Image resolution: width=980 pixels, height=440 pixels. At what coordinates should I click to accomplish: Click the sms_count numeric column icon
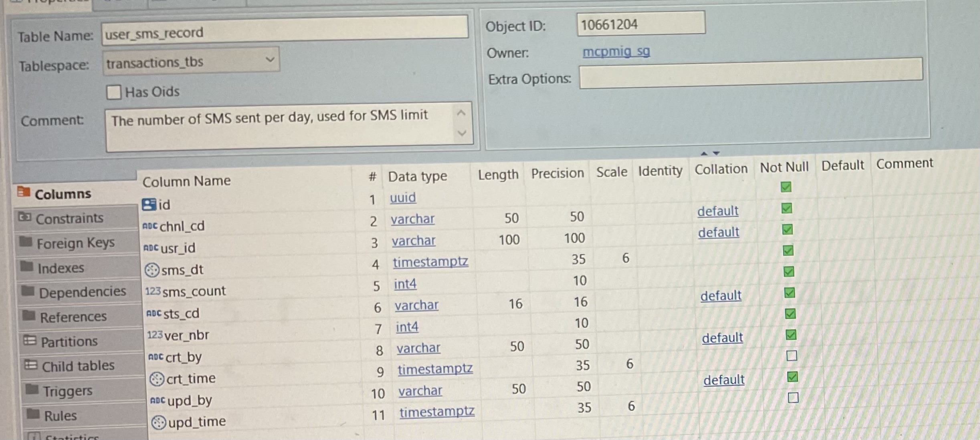click(x=153, y=291)
